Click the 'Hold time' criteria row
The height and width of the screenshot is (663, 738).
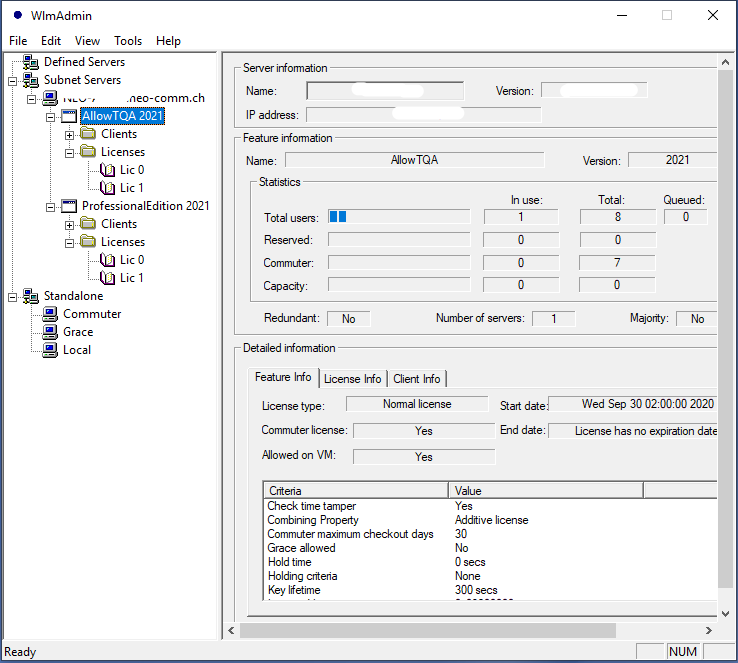pyautogui.click(x=489, y=562)
